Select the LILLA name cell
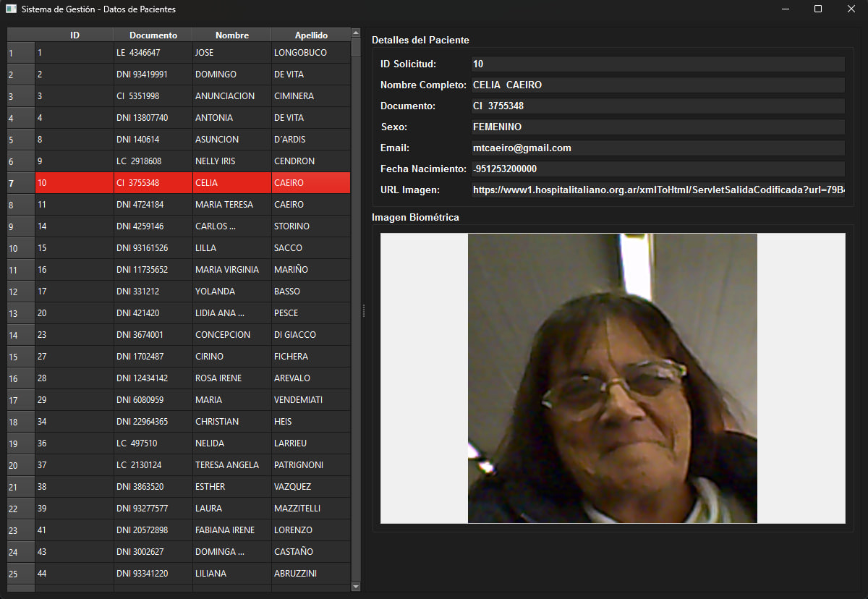Viewport: 868px width, 599px height. (x=232, y=248)
